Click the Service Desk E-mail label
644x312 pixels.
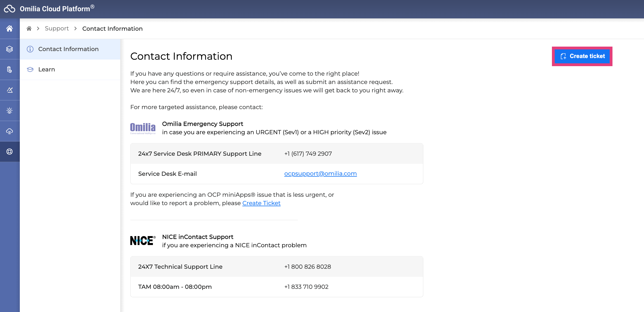(167, 174)
